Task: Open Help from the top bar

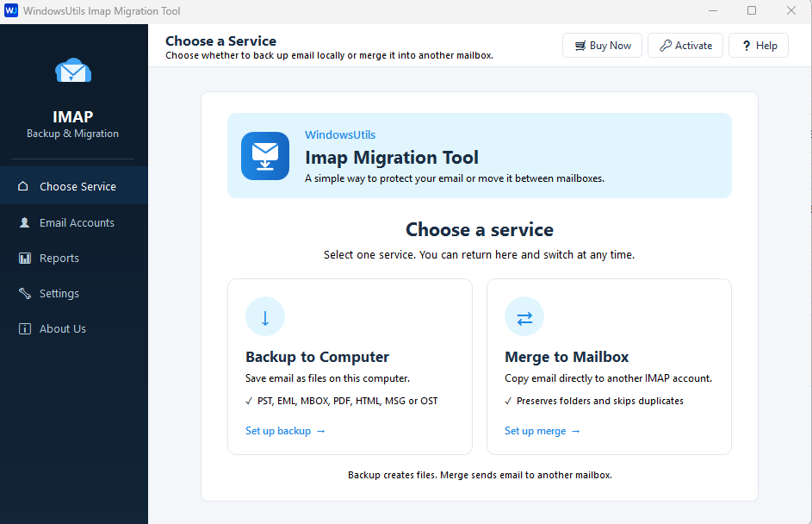Action: pos(759,46)
